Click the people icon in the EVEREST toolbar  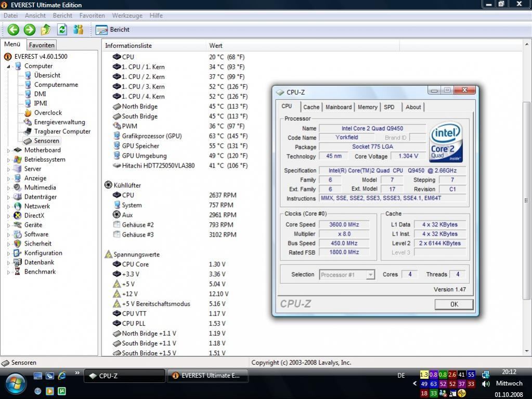click(79, 30)
